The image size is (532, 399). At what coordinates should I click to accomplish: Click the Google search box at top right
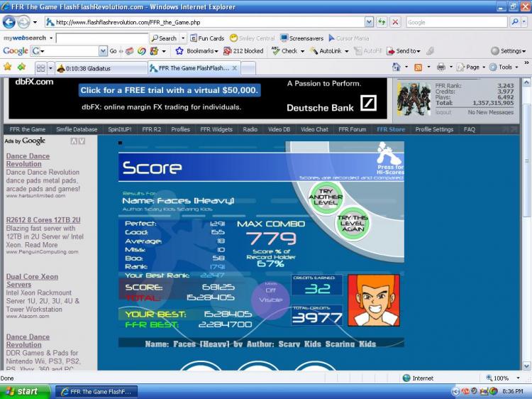pyautogui.click(x=457, y=23)
